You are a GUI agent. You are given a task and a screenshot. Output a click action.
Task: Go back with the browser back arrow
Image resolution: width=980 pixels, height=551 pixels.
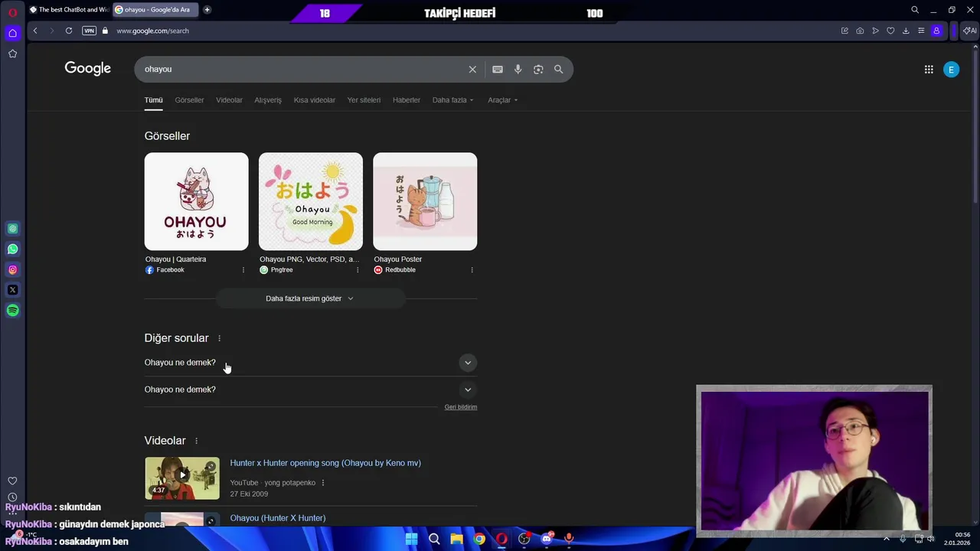(x=35, y=31)
